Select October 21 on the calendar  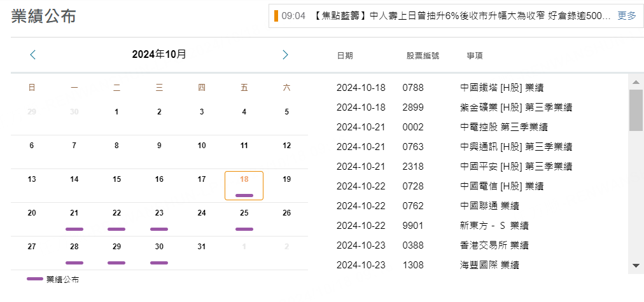pos(74,218)
